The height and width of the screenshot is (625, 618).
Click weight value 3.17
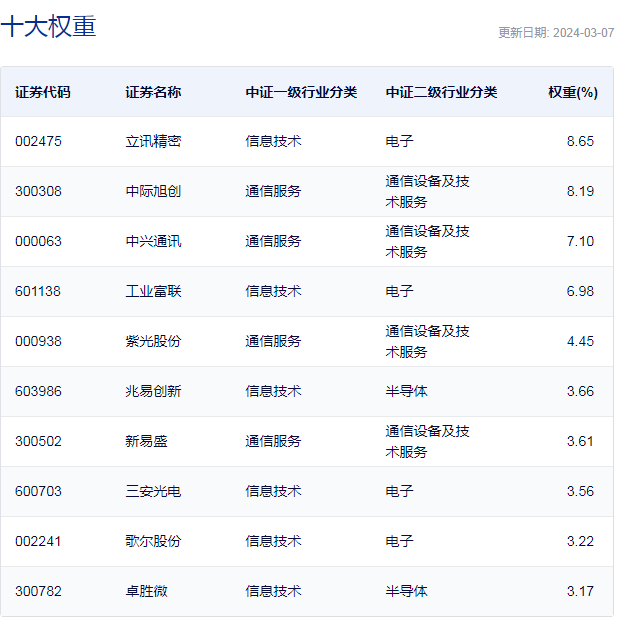(580, 591)
